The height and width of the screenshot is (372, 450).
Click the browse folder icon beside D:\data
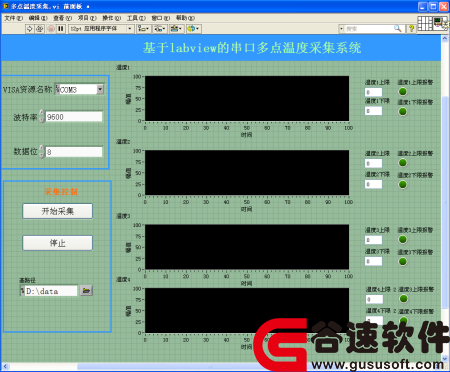coord(86,291)
